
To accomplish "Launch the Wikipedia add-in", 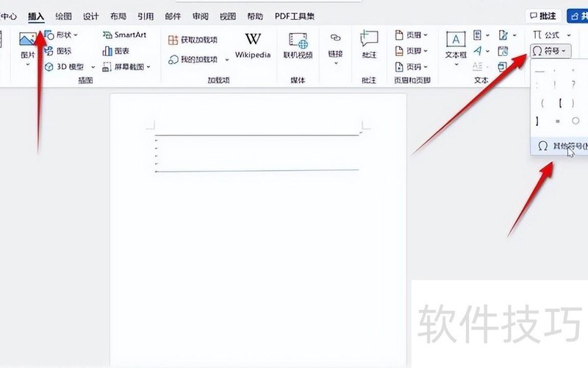I will click(x=253, y=46).
